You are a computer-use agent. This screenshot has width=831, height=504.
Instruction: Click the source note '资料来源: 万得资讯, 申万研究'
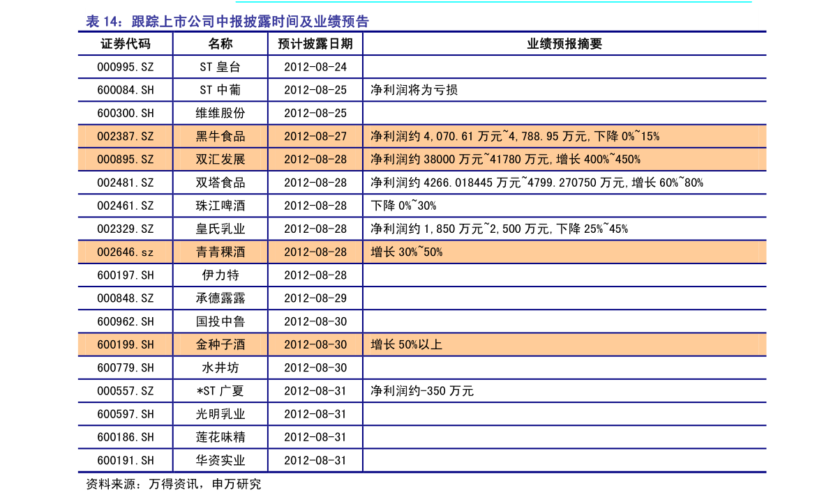pos(174,484)
